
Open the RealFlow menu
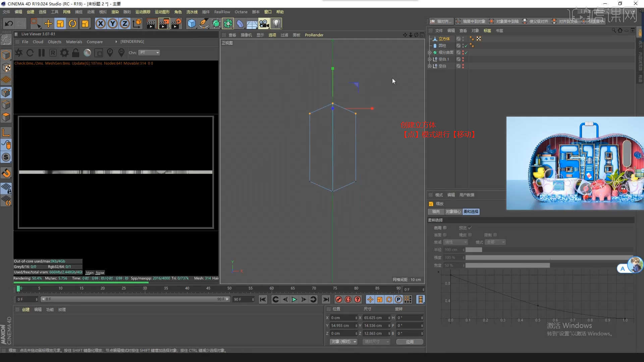pyautogui.click(x=222, y=12)
